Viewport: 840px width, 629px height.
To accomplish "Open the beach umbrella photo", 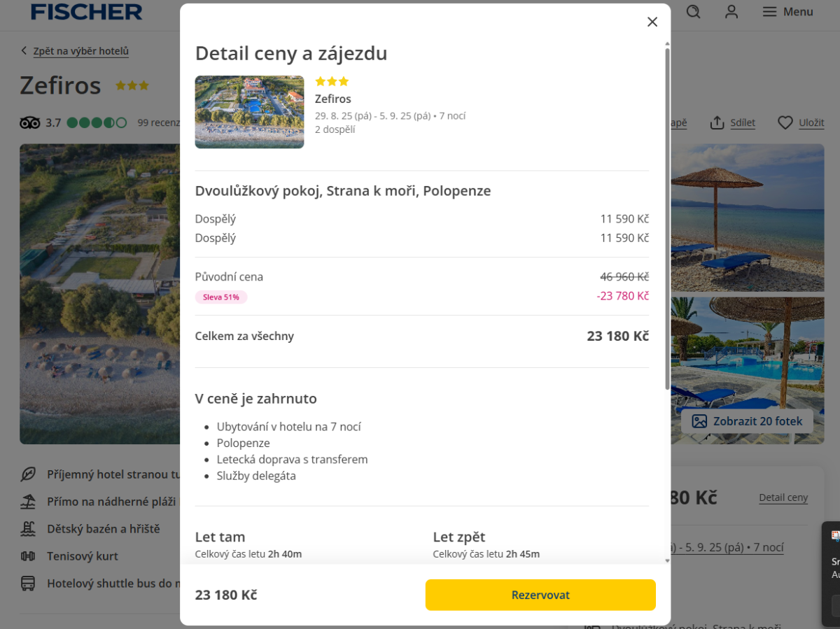I will tap(748, 218).
